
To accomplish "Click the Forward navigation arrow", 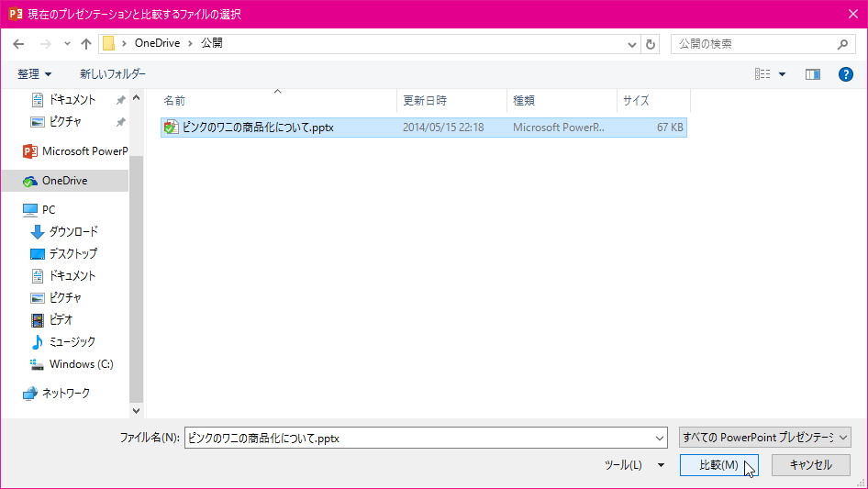I will click(x=45, y=44).
